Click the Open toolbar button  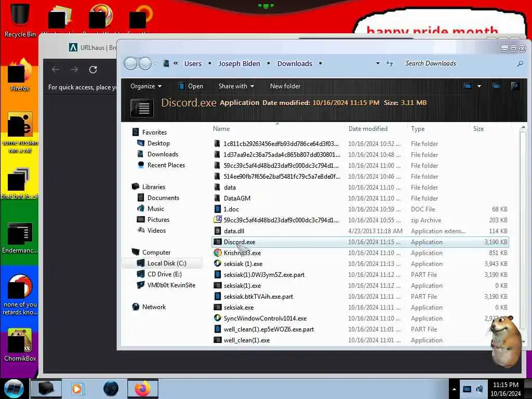click(191, 86)
